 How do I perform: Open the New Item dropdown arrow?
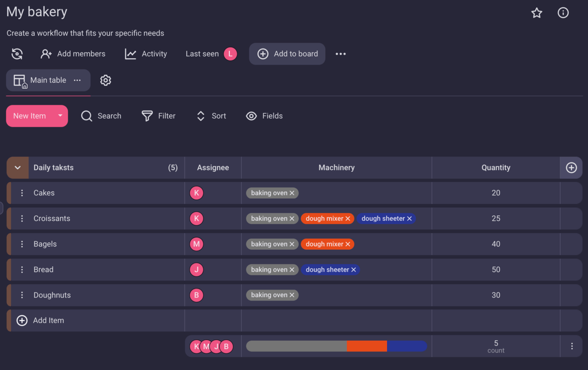(x=60, y=116)
